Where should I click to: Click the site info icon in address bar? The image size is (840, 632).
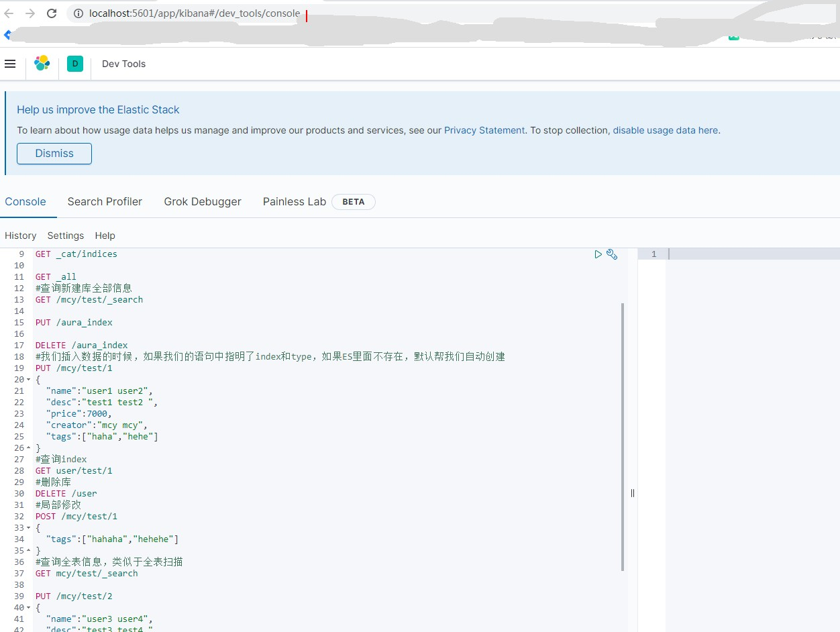pos(78,13)
